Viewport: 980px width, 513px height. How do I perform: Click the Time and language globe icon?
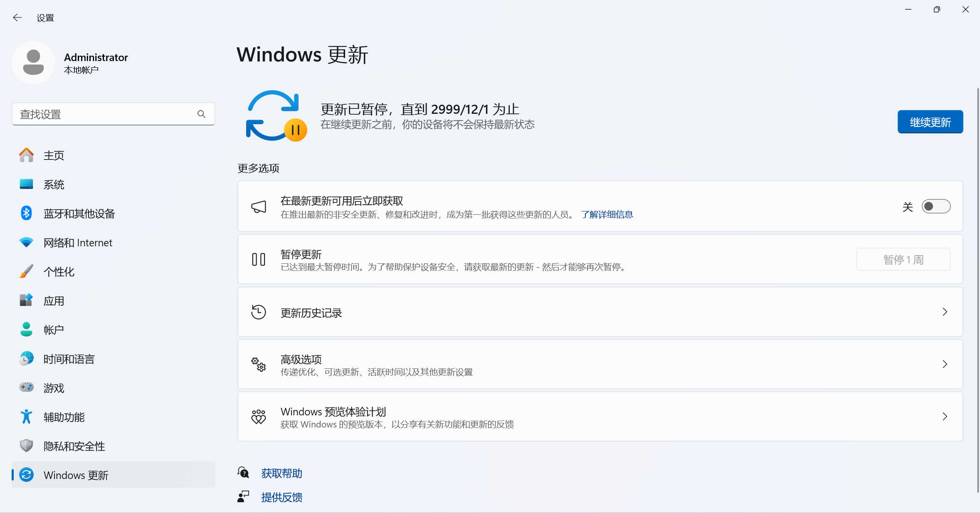[x=26, y=358]
